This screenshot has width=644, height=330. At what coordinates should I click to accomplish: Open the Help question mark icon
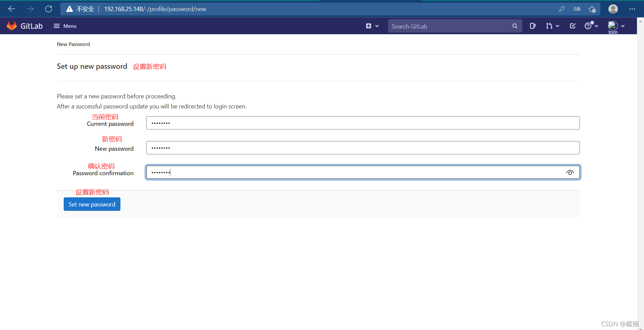coord(588,26)
